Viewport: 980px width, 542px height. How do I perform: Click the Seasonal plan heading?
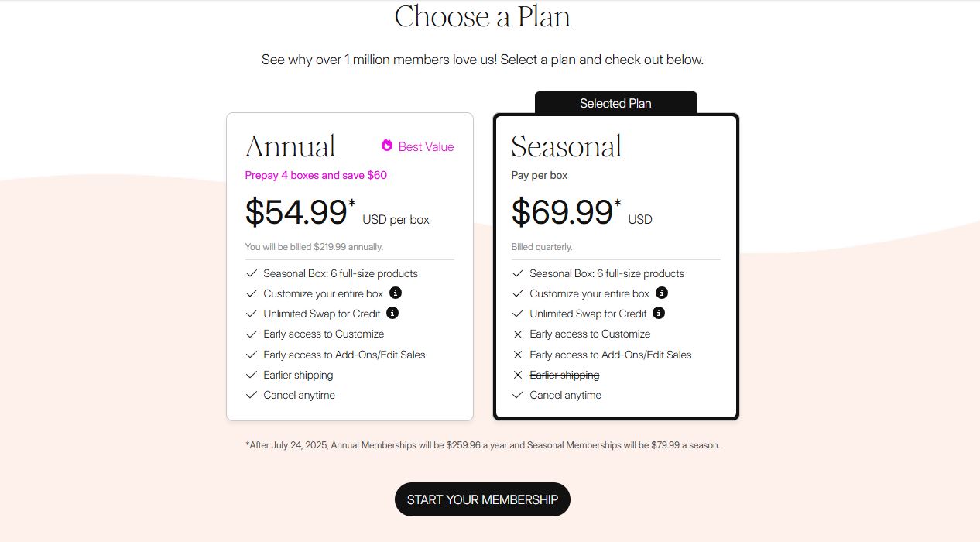567,146
